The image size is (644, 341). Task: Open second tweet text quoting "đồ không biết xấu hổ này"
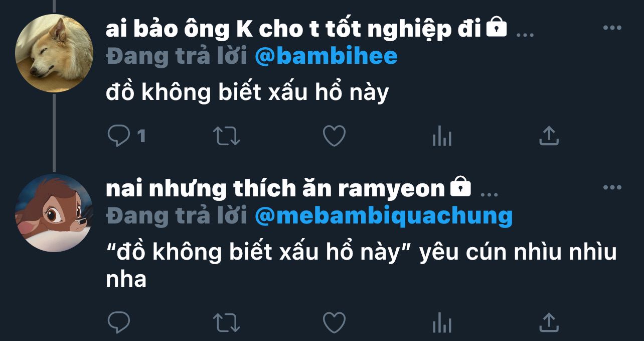click(x=361, y=266)
